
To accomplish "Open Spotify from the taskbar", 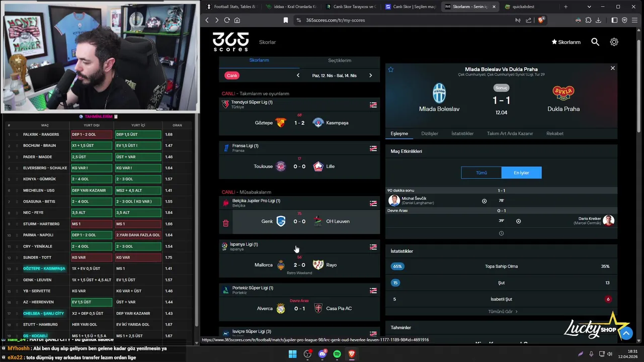I will click(337, 354).
